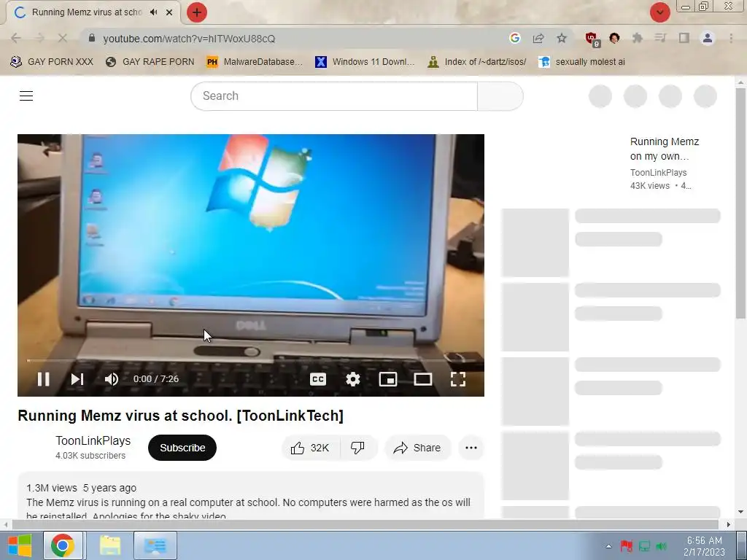
Task: Click the Google icon in the address bar
Action: (514, 38)
